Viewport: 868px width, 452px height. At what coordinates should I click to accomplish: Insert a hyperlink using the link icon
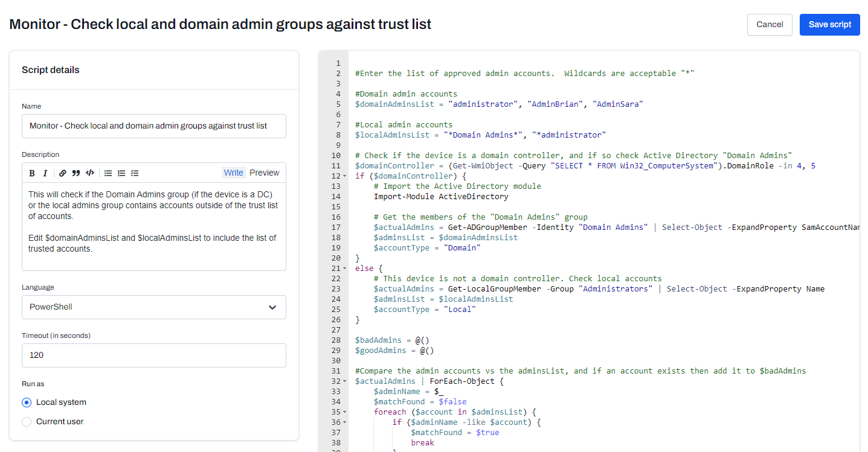point(62,173)
